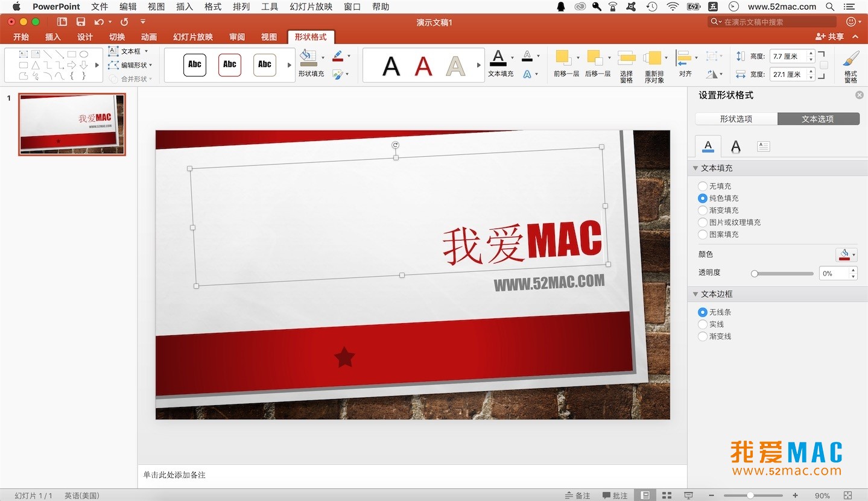Click the rotate shape icon in ribbon
Viewport: 868px width, 501px height.
point(714,74)
